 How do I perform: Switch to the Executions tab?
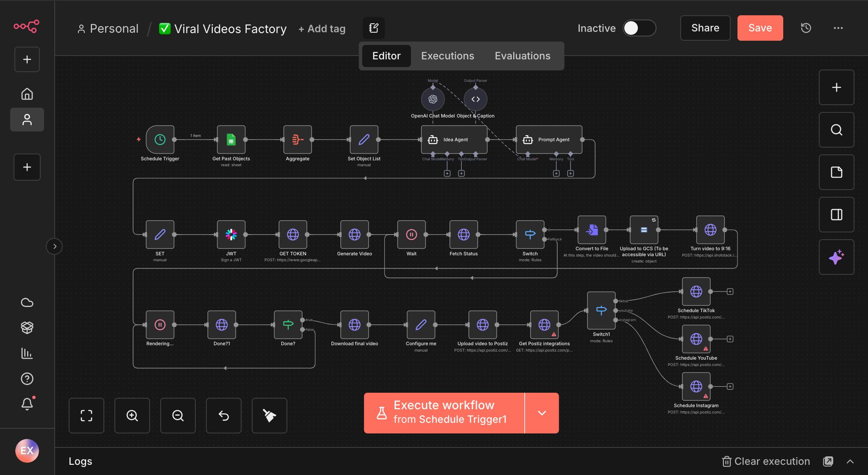pyautogui.click(x=448, y=56)
